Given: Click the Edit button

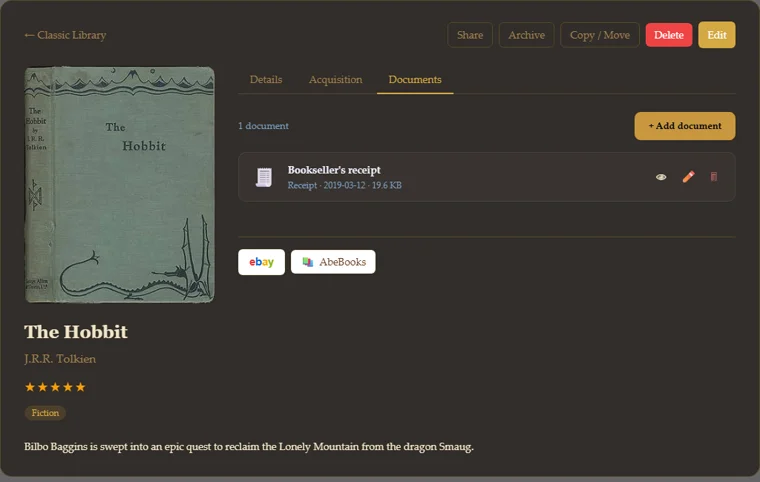Looking at the screenshot, I should click(x=716, y=35).
